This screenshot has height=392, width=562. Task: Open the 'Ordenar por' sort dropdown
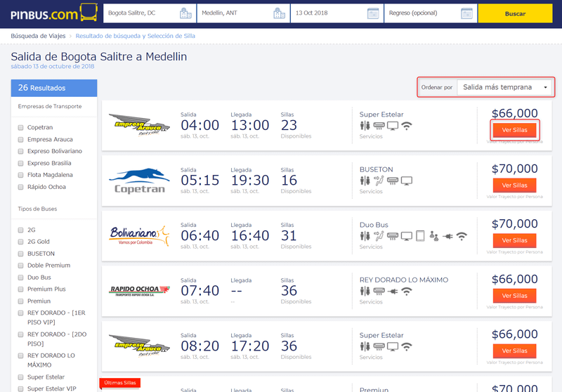coord(505,87)
